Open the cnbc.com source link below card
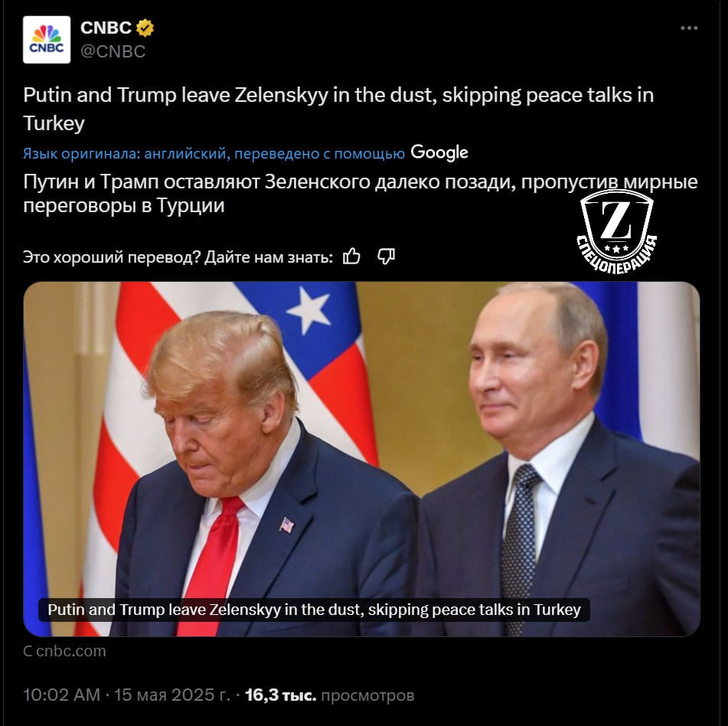728x726 pixels. point(64,651)
